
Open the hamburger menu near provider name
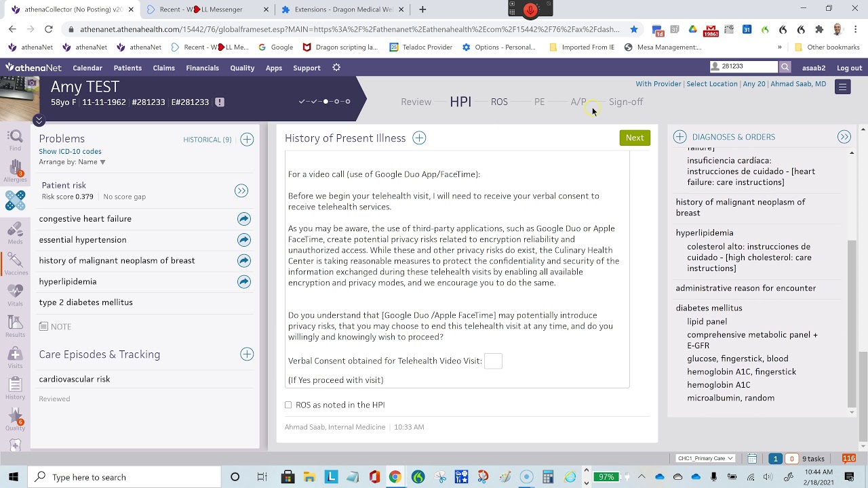(842, 87)
